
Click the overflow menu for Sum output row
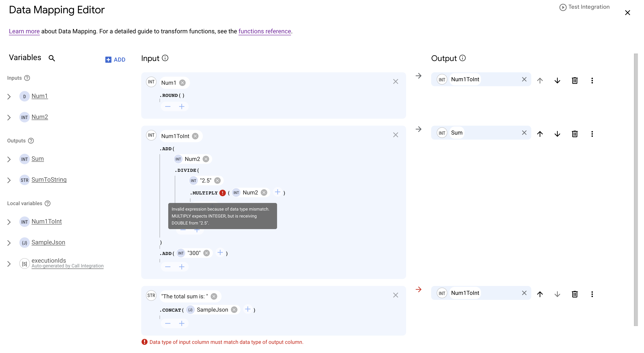click(x=592, y=133)
